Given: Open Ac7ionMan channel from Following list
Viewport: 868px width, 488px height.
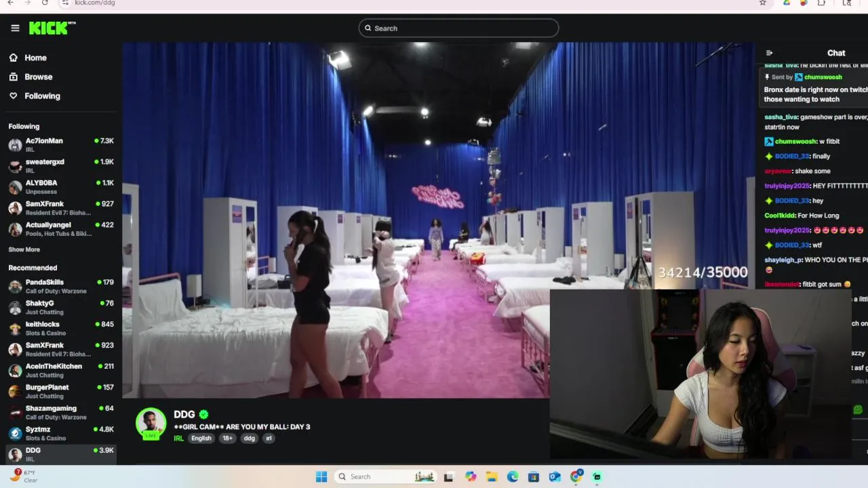Looking at the screenshot, I should (x=60, y=145).
